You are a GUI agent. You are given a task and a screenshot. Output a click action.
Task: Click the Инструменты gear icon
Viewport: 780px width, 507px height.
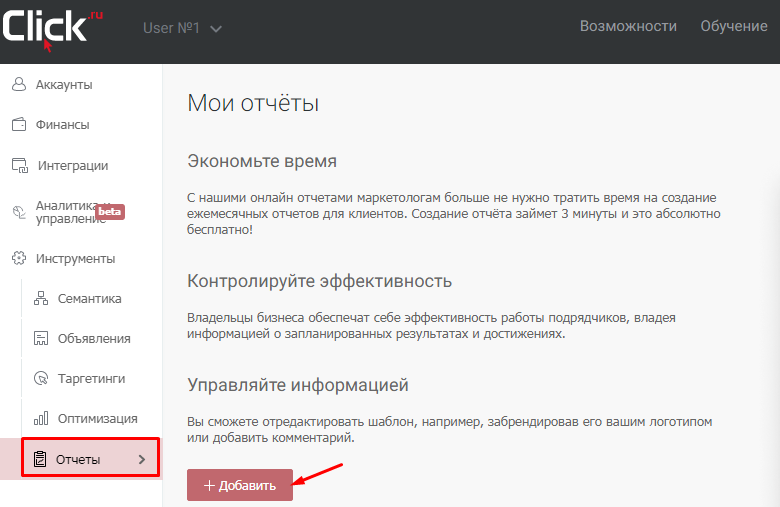pyautogui.click(x=19, y=258)
